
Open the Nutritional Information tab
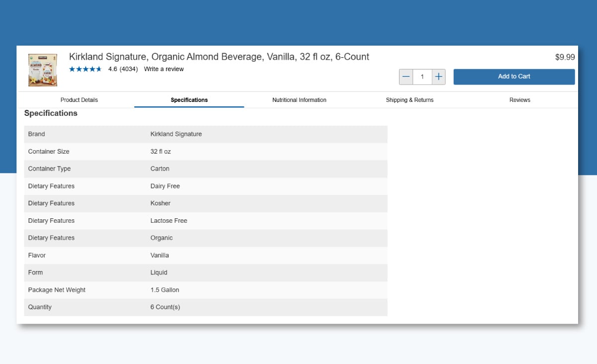299,100
